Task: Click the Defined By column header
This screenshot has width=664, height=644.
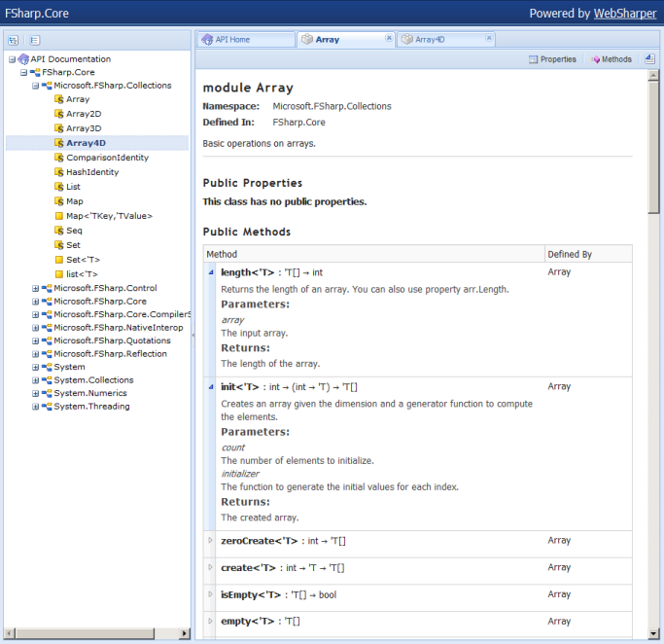Action: 588,254
